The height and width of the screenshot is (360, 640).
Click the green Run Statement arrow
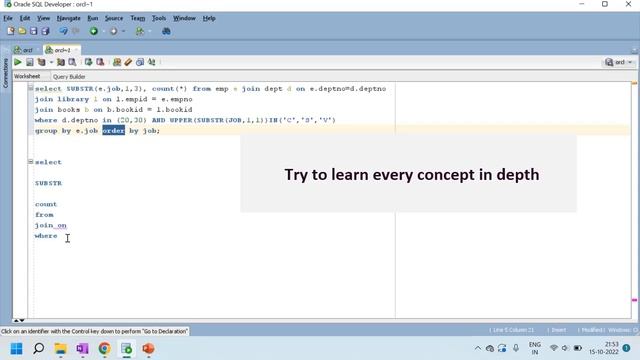18,62
